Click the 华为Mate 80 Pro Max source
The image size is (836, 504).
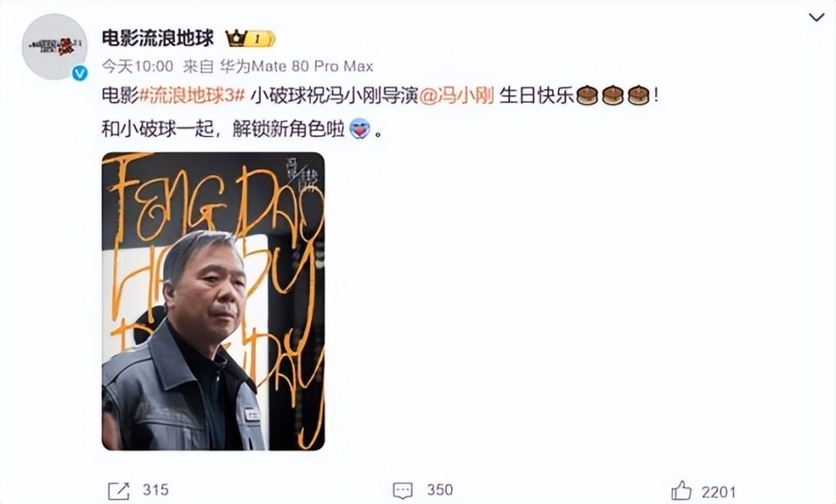[296, 67]
